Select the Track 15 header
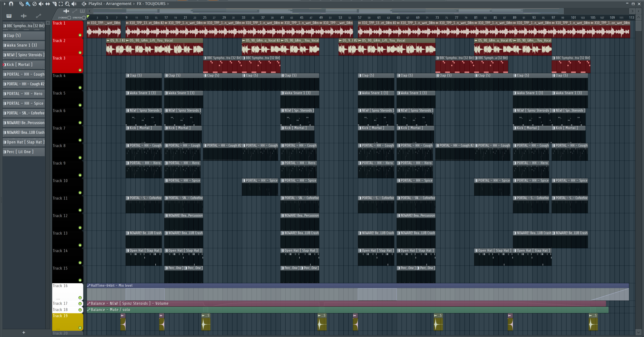Image resolution: width=644 pixels, height=337 pixels. click(x=67, y=274)
